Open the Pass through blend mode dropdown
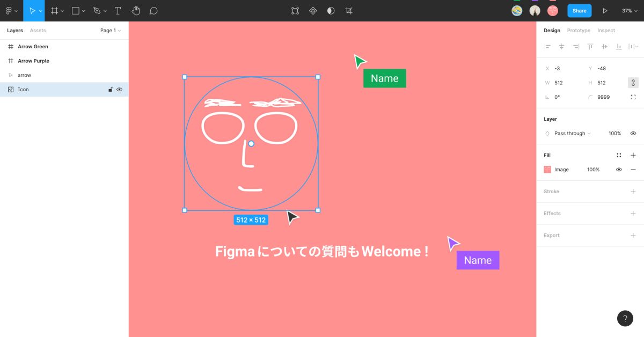The image size is (644, 337). (x=570, y=133)
